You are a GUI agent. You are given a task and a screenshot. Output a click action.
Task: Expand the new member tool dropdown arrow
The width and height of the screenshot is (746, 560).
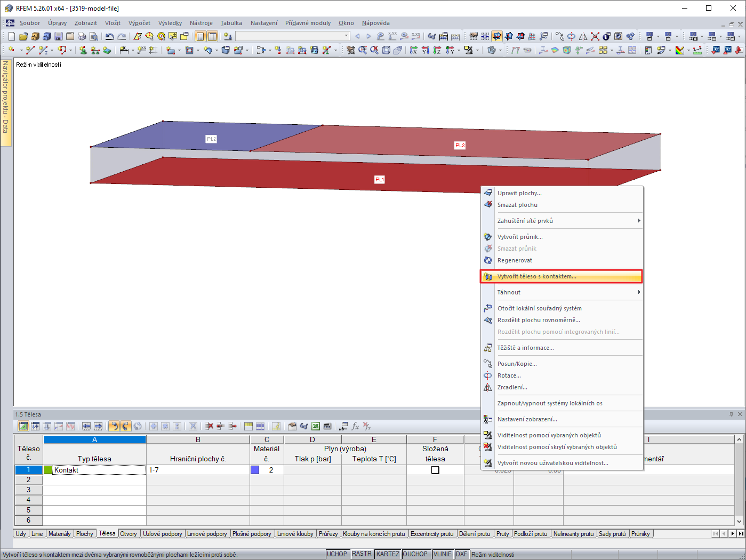tap(52, 51)
